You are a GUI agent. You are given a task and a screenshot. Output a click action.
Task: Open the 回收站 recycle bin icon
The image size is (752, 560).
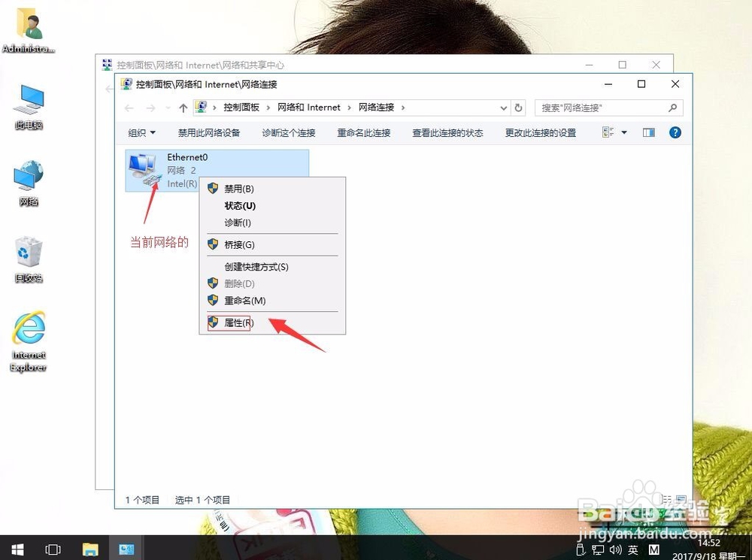pyautogui.click(x=29, y=259)
